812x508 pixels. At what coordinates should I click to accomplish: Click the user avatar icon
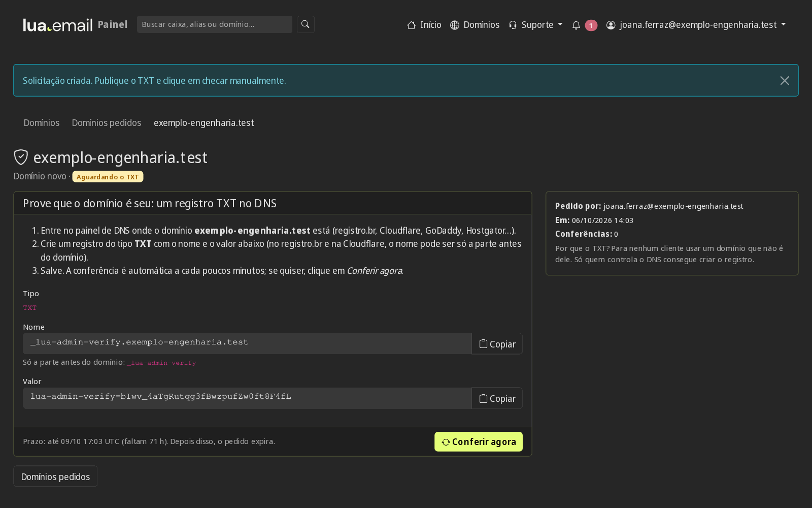pyautogui.click(x=611, y=25)
